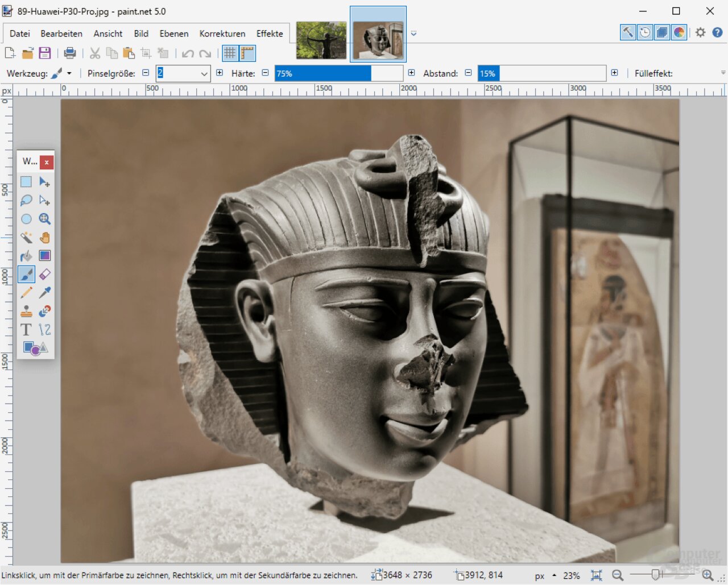Open the Werkzeug tool chooser dropdown
This screenshot has width=728, height=585.
point(69,74)
